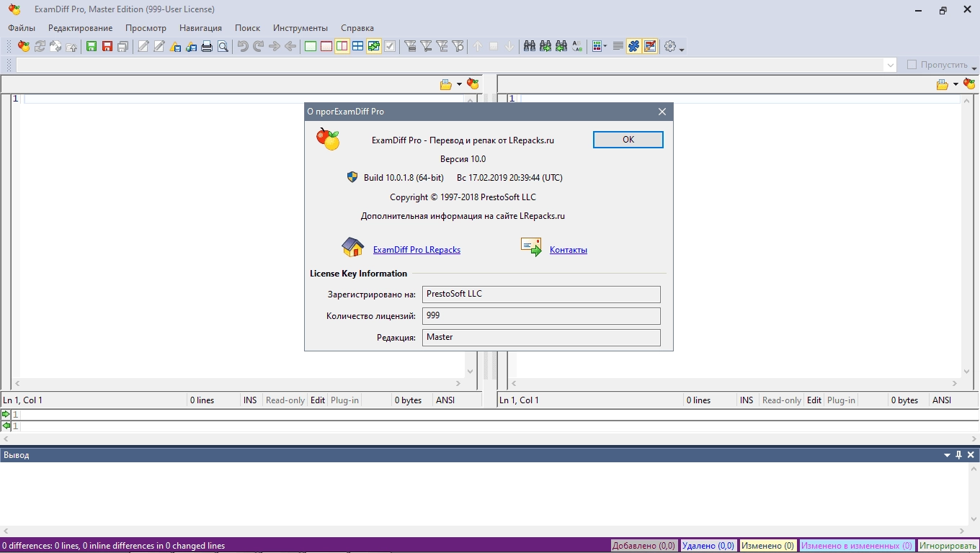Click the Зарегистрировано на field showing PrestoSoft LLC

(541, 294)
